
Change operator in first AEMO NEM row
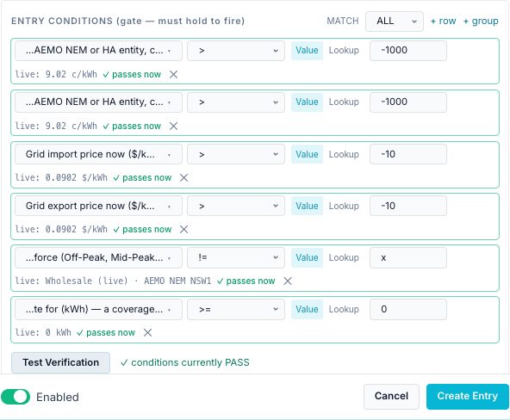pyautogui.click(x=236, y=51)
